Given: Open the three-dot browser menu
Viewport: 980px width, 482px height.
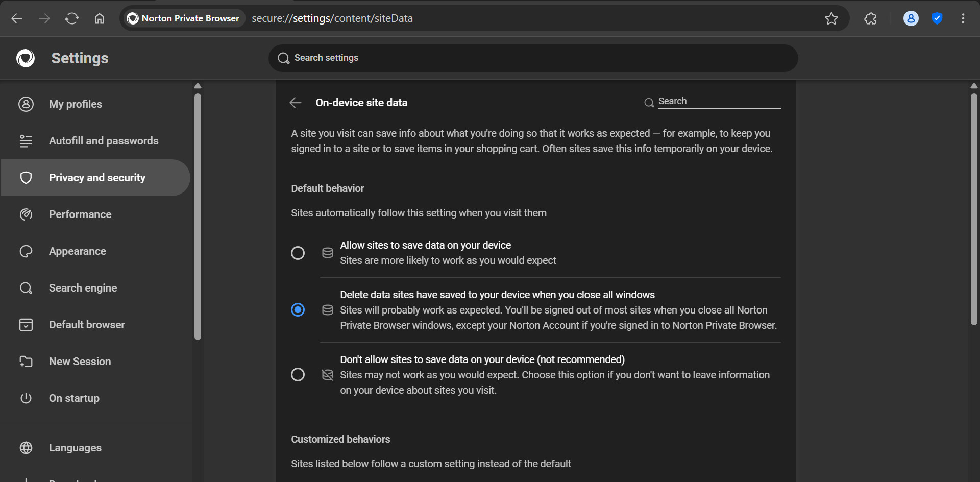Looking at the screenshot, I should click(x=963, y=18).
